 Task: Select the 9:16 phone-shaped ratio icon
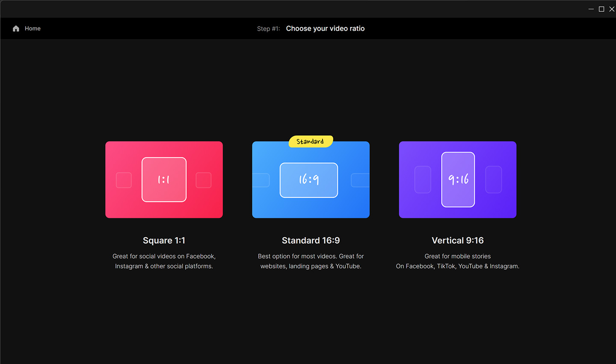click(458, 179)
